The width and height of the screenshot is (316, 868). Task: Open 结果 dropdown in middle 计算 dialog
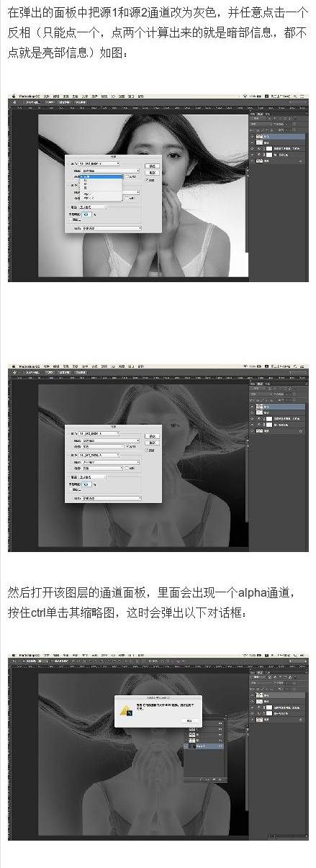(x=112, y=498)
